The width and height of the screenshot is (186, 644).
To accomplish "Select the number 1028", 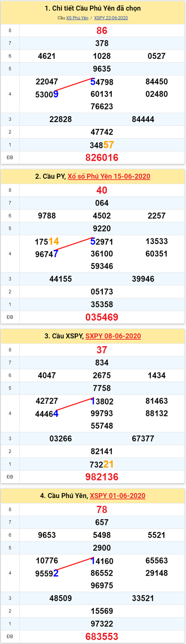I will tap(102, 56).
